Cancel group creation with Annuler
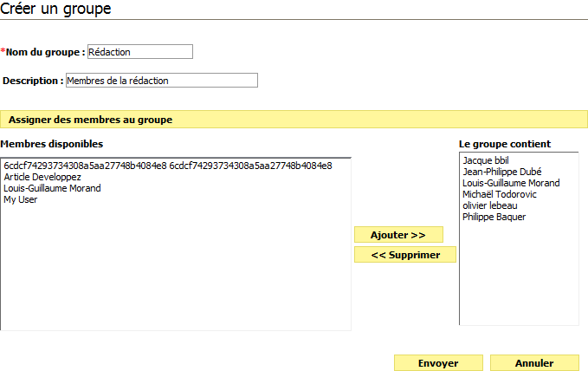The image size is (588, 371). tap(533, 363)
